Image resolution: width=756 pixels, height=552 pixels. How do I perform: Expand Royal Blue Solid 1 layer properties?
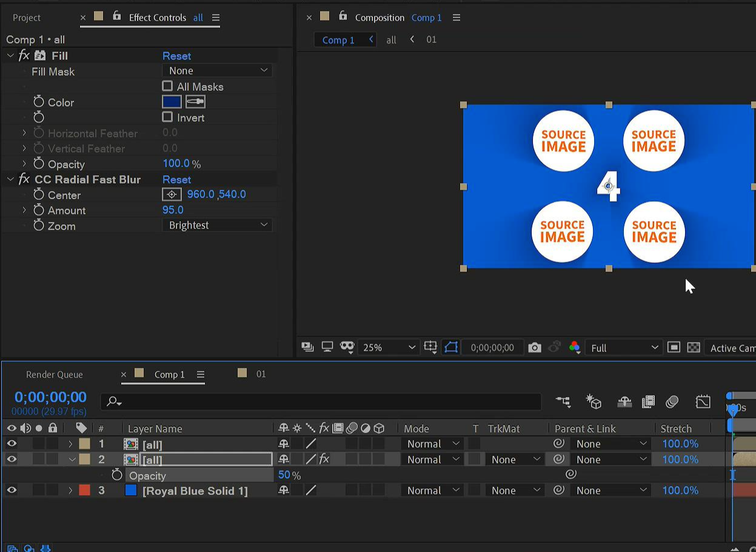point(70,490)
